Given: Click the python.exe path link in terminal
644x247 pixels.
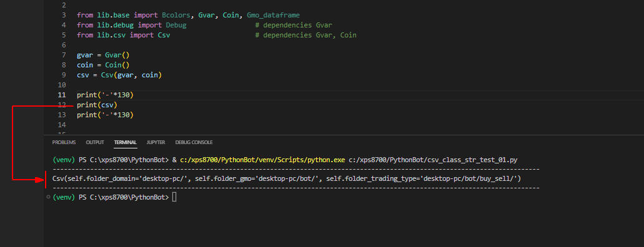Looking at the screenshot, I should tap(262, 160).
